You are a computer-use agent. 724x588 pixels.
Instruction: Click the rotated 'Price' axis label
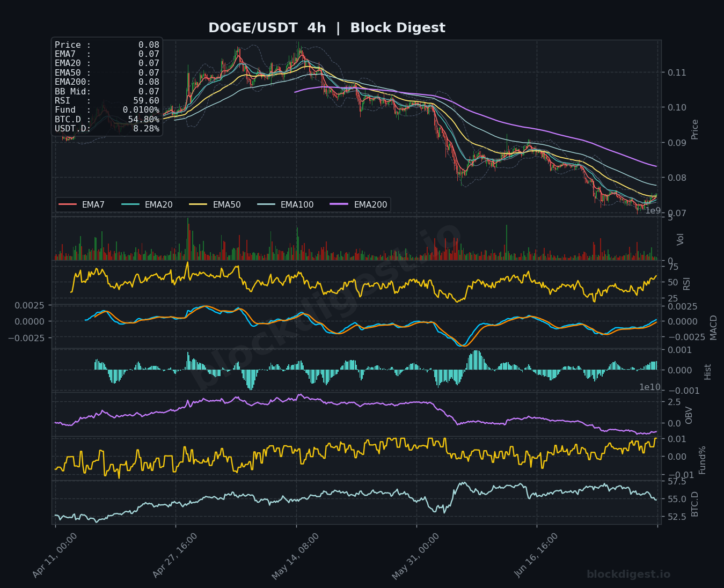(x=695, y=129)
